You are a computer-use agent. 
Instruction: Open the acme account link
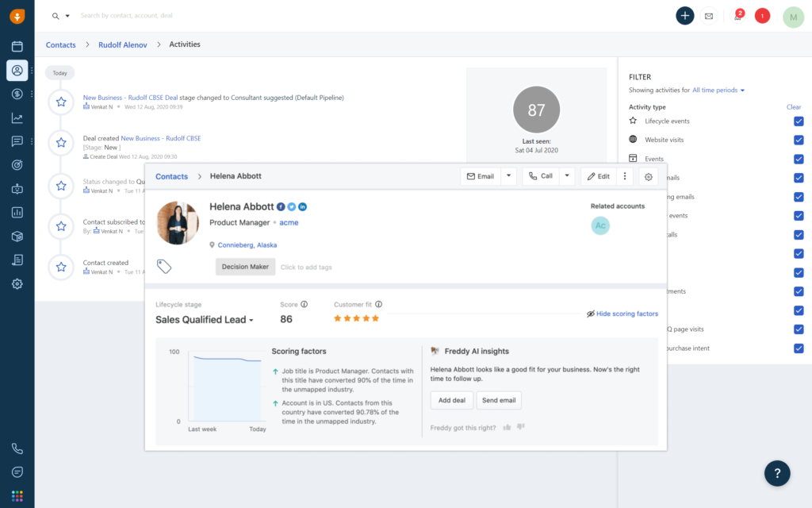click(x=289, y=222)
